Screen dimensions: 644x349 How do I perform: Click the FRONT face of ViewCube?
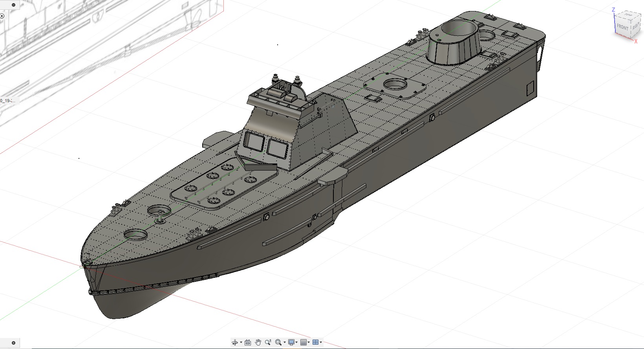pyautogui.click(x=622, y=28)
